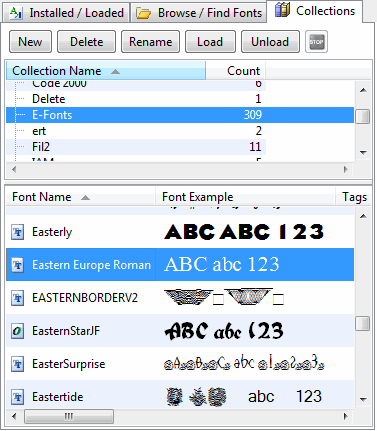The image size is (377, 431).
Task: Click the EasternStarJF font example preview
Action: pos(224,331)
